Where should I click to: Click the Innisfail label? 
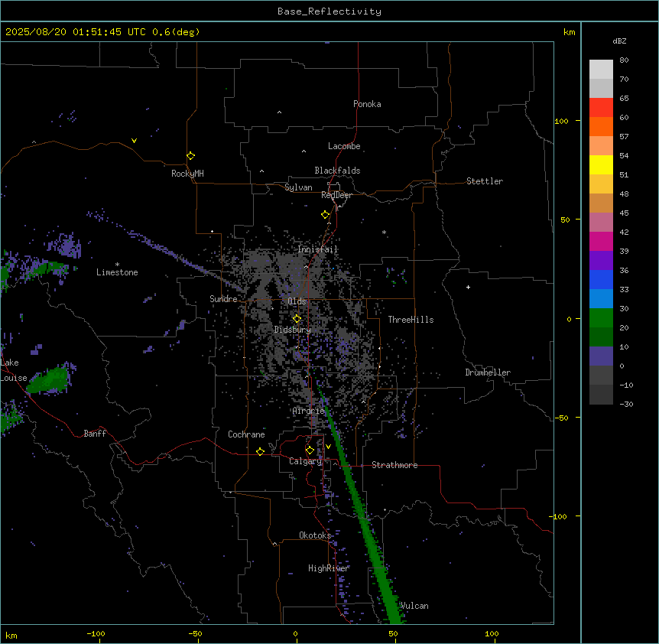pos(317,249)
